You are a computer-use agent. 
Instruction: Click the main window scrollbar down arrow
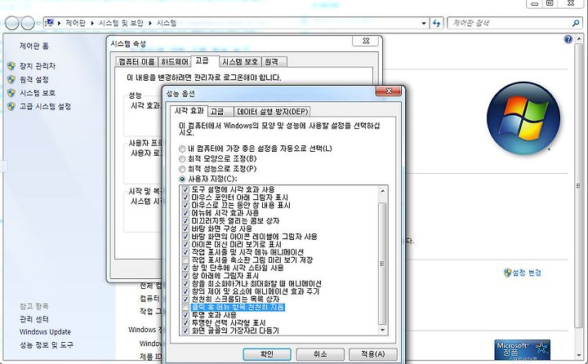[x=579, y=355]
